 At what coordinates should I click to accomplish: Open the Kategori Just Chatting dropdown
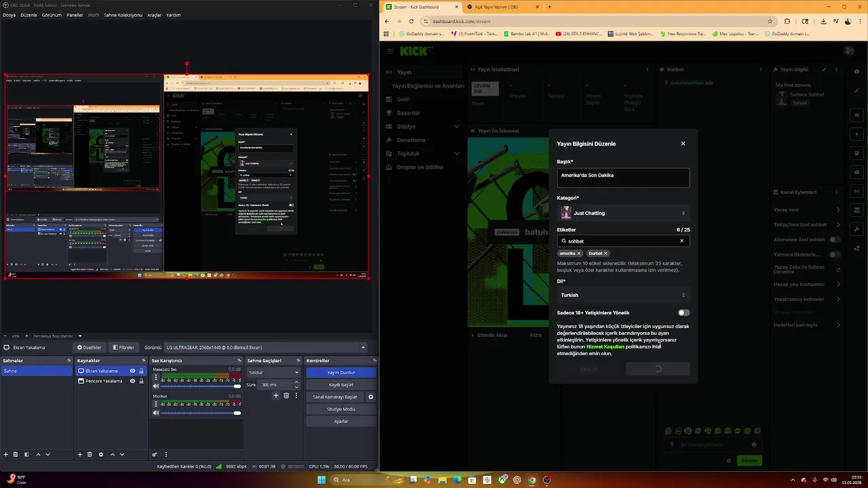tap(623, 213)
